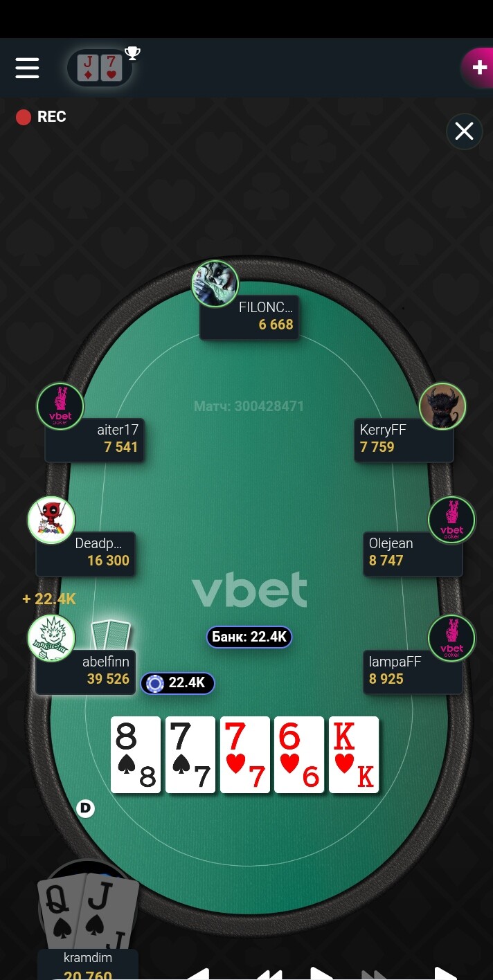This screenshot has height=980, width=493.
Task: Tap Deadpool avatar of Deadp... player
Action: coord(51,520)
